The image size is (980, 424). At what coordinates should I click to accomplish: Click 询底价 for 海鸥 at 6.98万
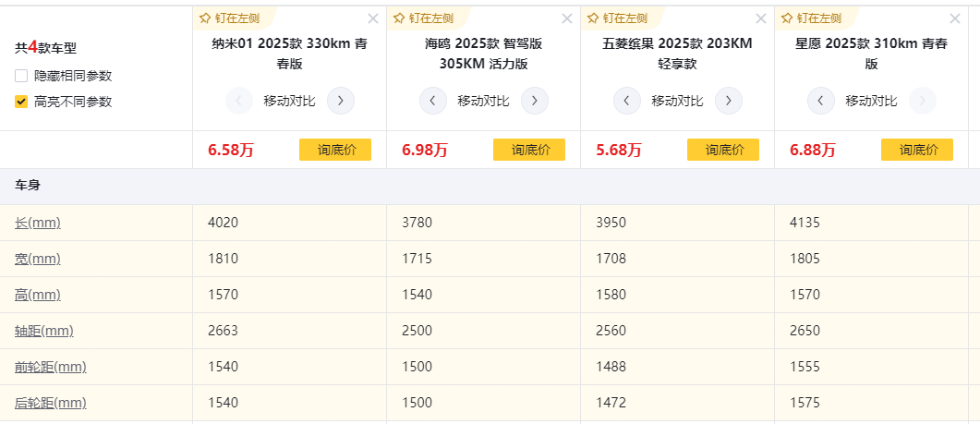[x=529, y=150]
